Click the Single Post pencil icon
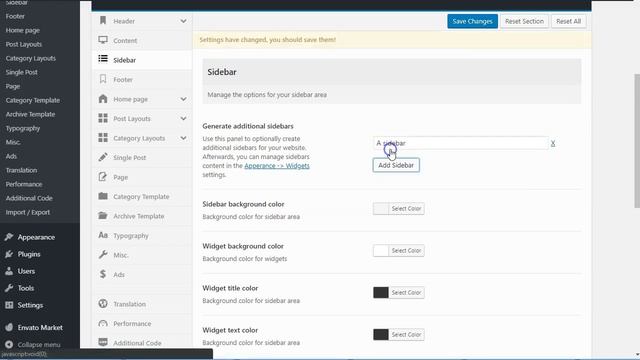This screenshot has height=360, width=640. (103, 157)
